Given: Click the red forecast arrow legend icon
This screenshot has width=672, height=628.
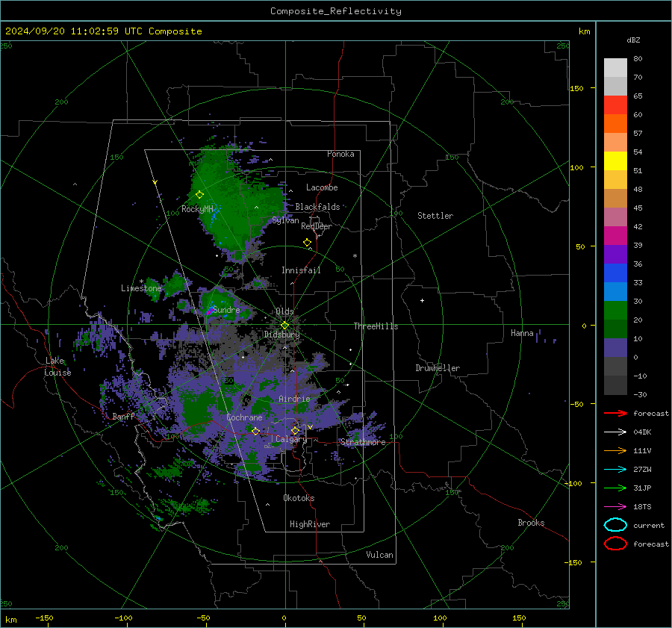Looking at the screenshot, I should (615, 413).
